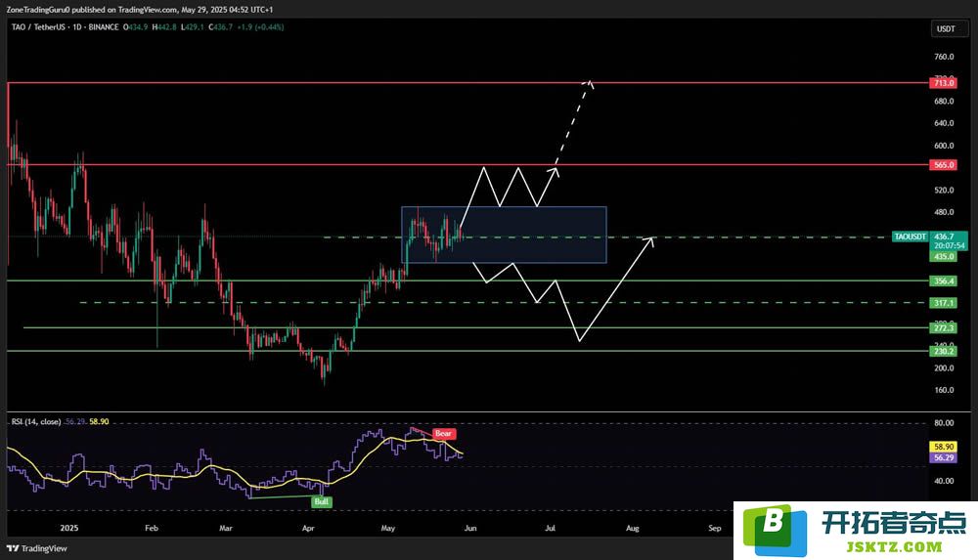
Task: Click the 230.2 support level label
Action: point(943,351)
